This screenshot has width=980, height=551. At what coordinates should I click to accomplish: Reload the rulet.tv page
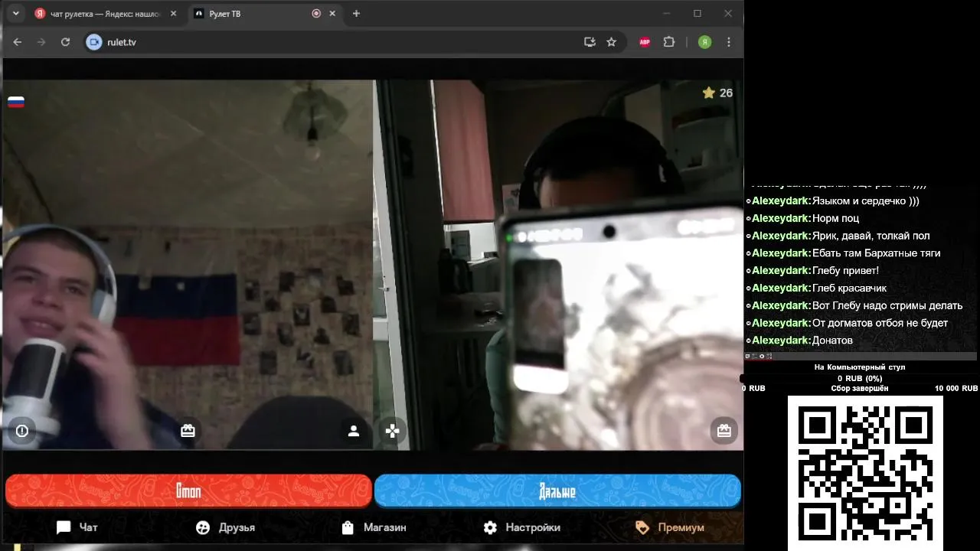click(x=66, y=42)
